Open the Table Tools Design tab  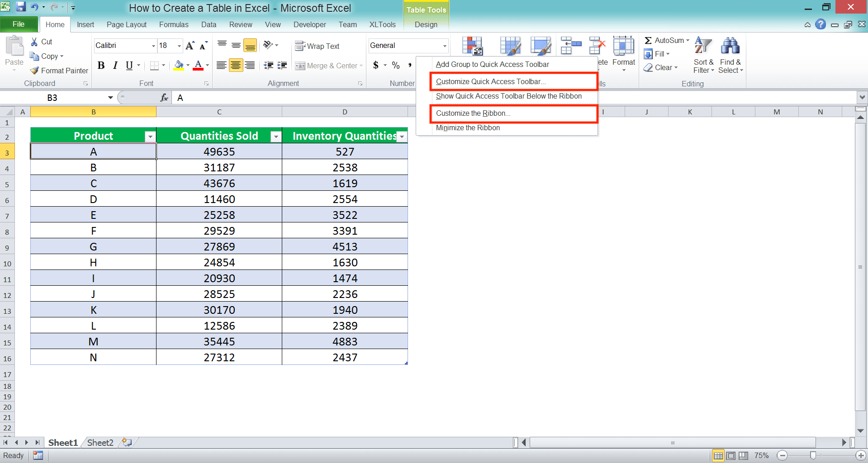(426, 24)
